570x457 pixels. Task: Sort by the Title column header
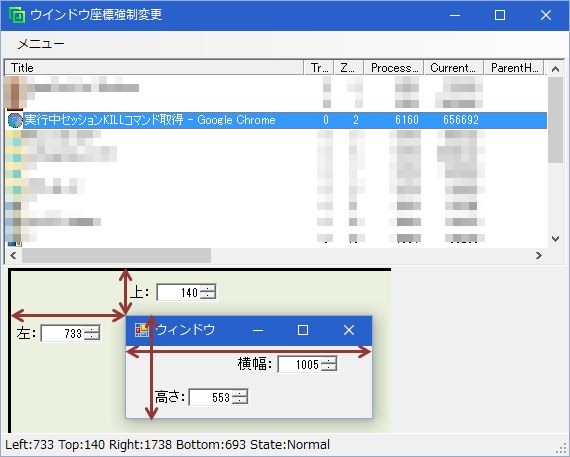(x=154, y=68)
